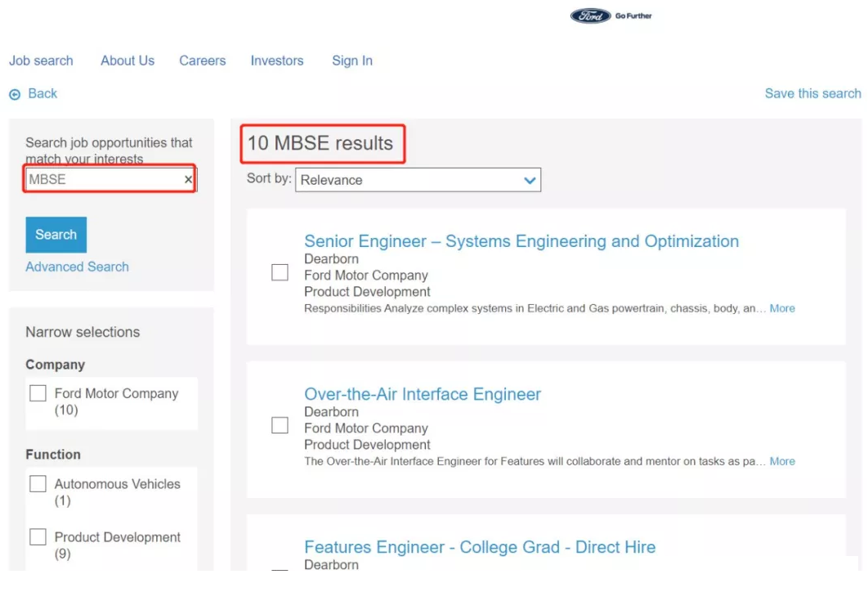
Task: Open Advanced Search link
Action: coord(77,267)
